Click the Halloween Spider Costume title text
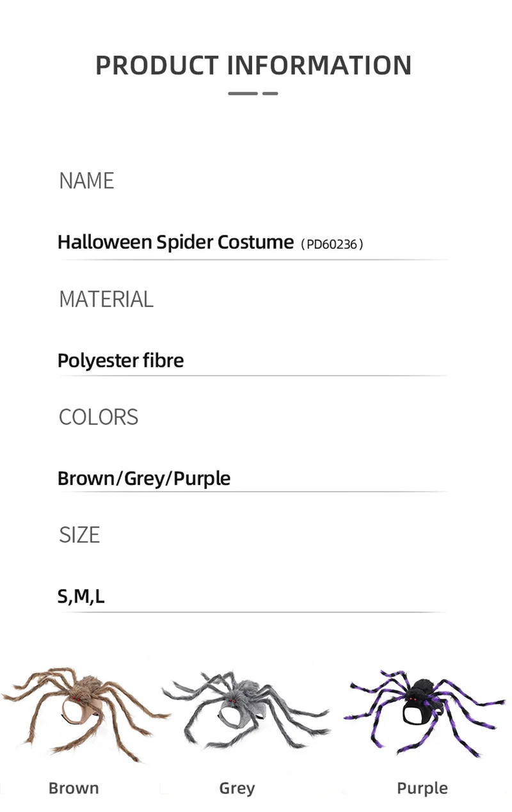 (x=175, y=242)
